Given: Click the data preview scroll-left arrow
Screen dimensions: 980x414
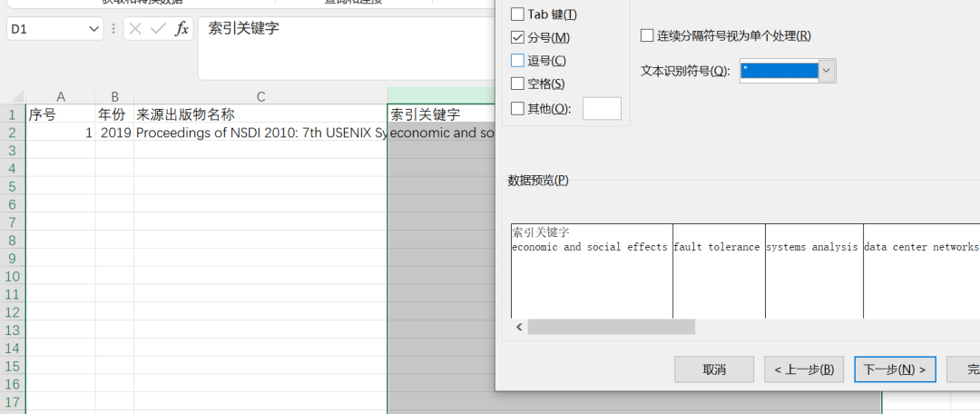Looking at the screenshot, I should (519, 327).
